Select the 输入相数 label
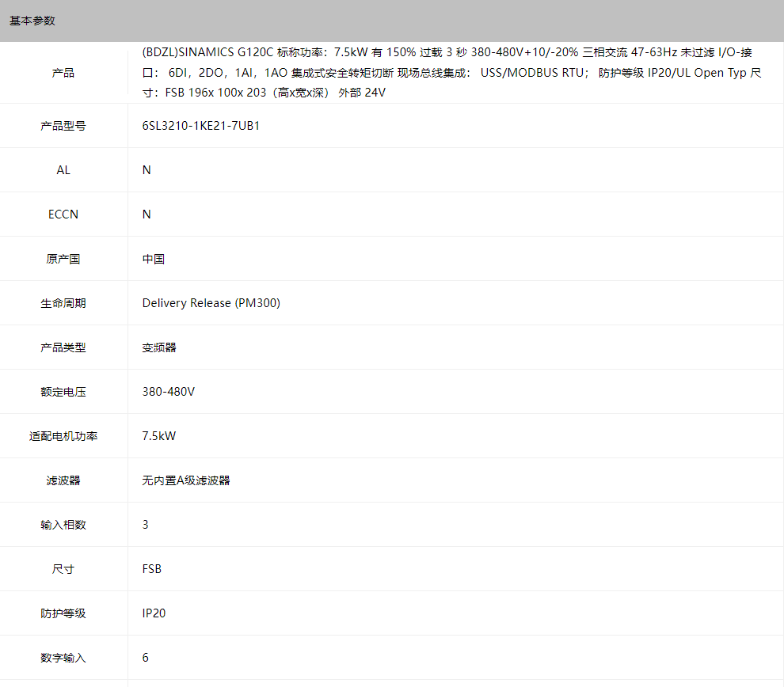This screenshot has width=784, height=687. [x=63, y=525]
